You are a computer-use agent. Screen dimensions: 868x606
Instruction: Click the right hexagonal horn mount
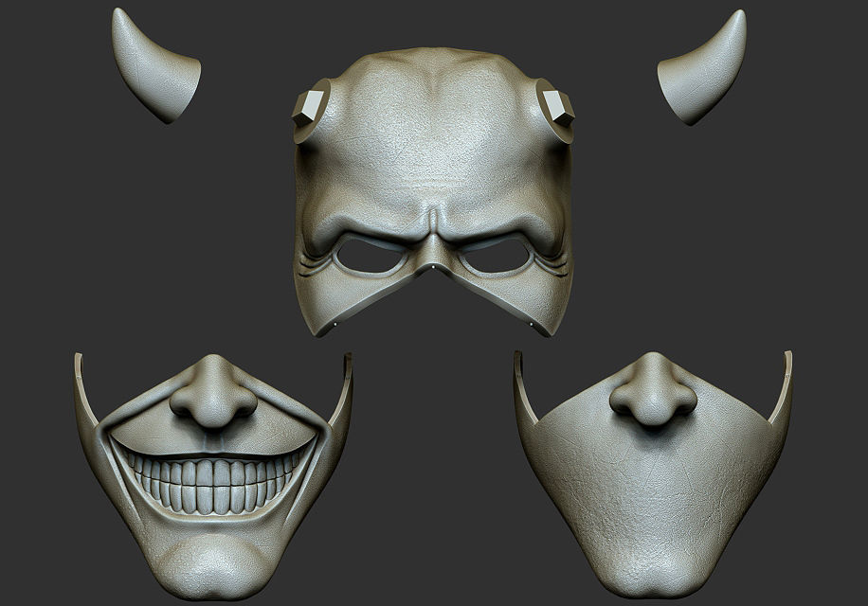click(558, 108)
